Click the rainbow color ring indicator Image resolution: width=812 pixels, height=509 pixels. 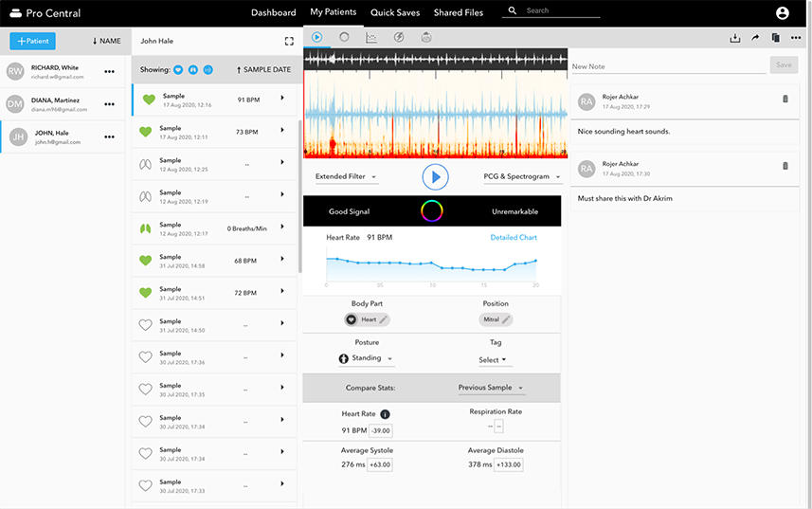tap(431, 211)
